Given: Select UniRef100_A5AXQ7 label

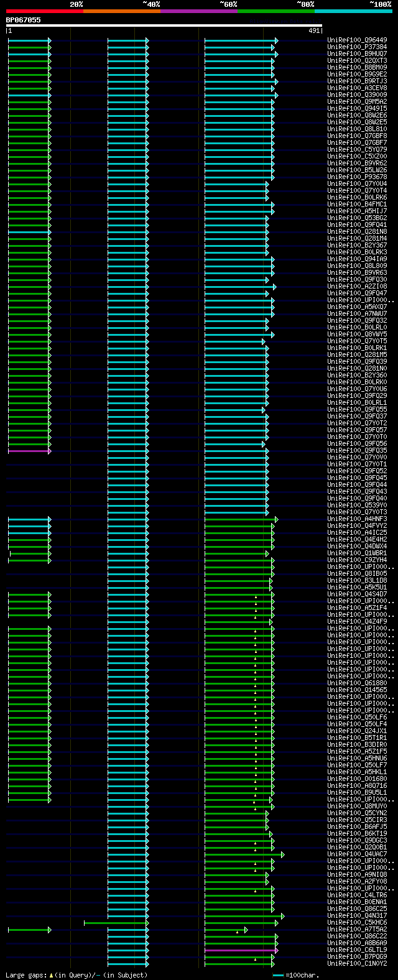Looking at the screenshot, I should [x=357, y=307].
